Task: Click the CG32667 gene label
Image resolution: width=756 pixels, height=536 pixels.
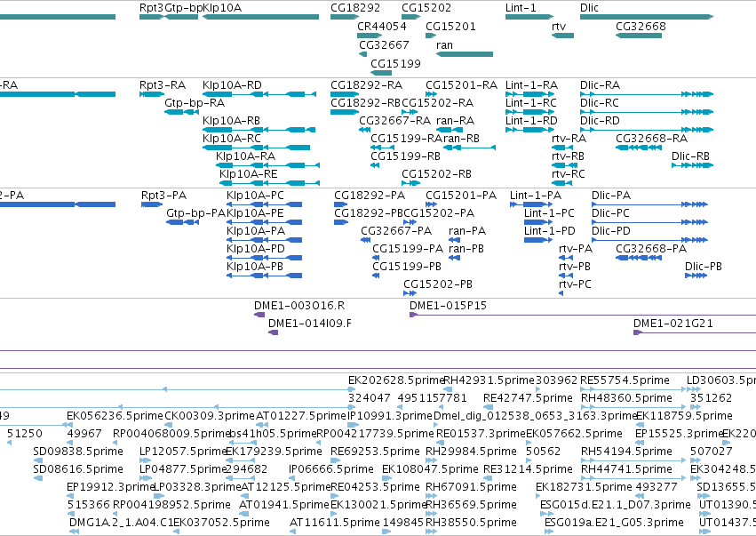Action: 384,44
